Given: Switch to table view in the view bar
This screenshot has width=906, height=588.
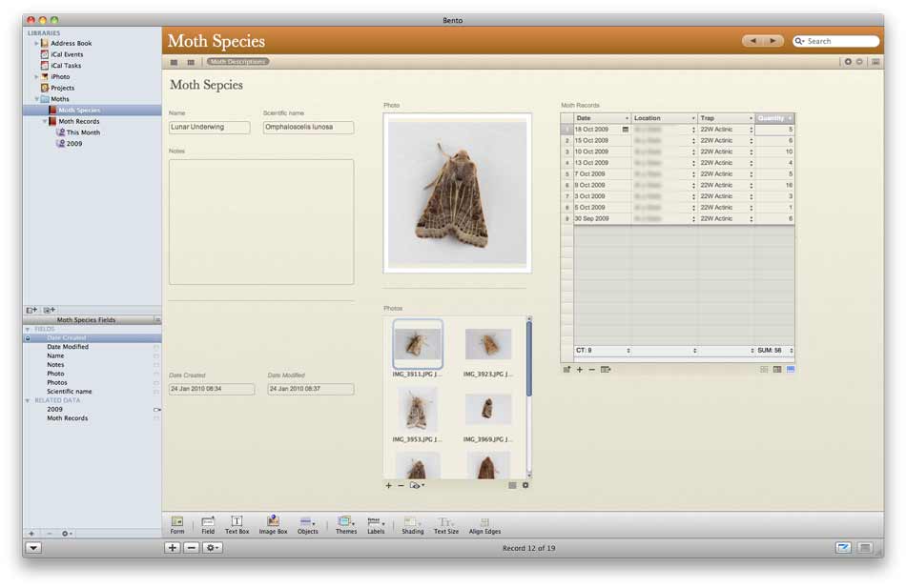Looking at the screenshot, I should (191, 62).
